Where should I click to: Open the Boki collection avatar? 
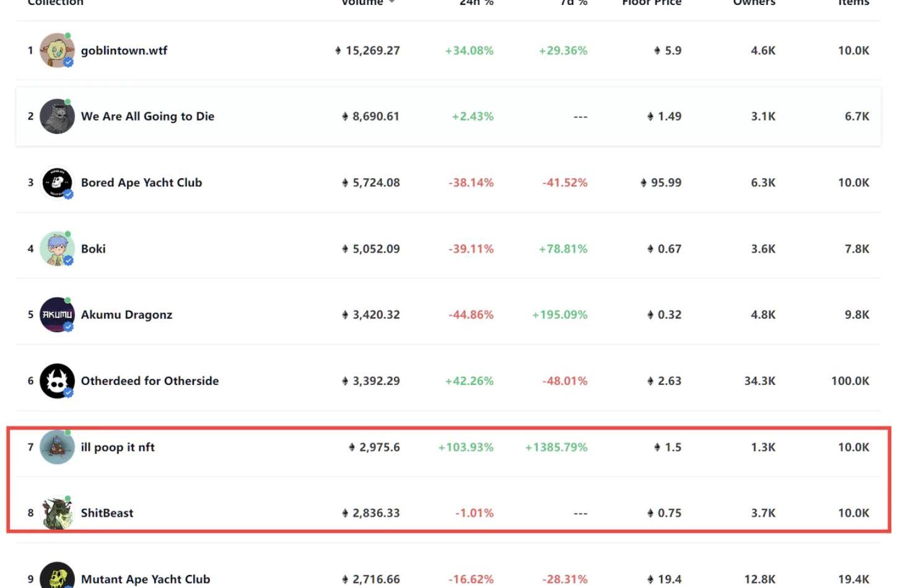[57, 249]
